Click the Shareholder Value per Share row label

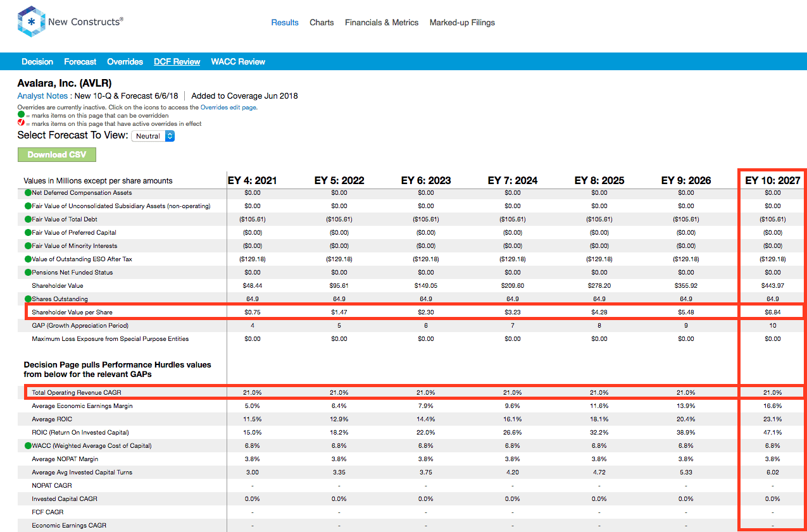tap(72, 312)
